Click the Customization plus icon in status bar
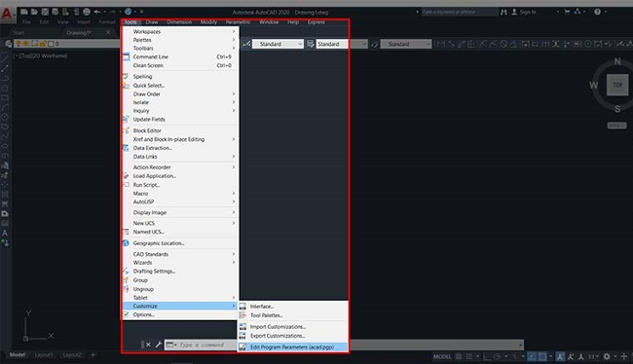 (x=624, y=357)
